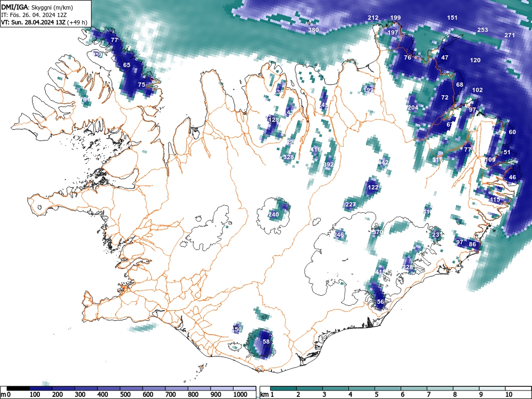Click the 'DMI/IGA: Skyggni (m/km)' title
This screenshot has width=532, height=399.
click(37, 7)
